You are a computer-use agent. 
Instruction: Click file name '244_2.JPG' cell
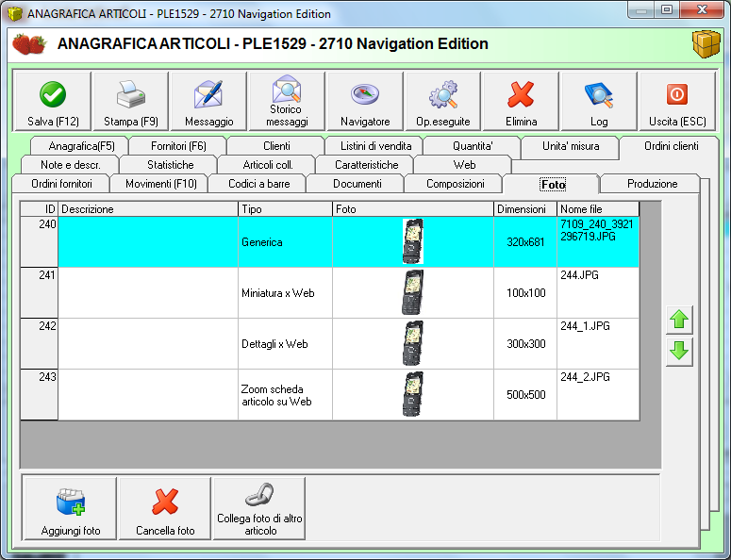pyautogui.click(x=598, y=395)
